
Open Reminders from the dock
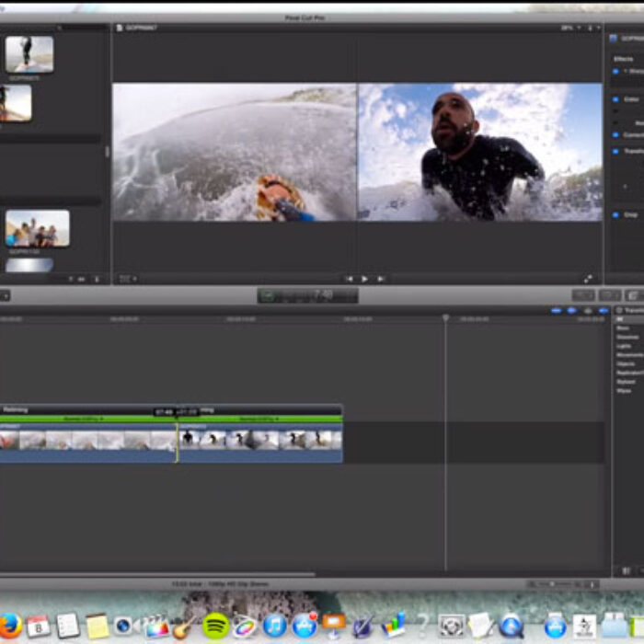click(x=67, y=626)
